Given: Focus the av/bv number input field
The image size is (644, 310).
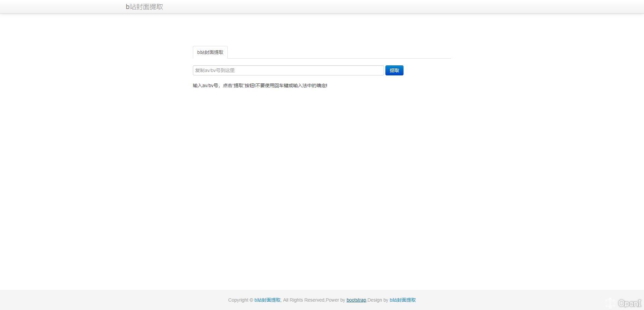Looking at the screenshot, I should (x=288, y=70).
